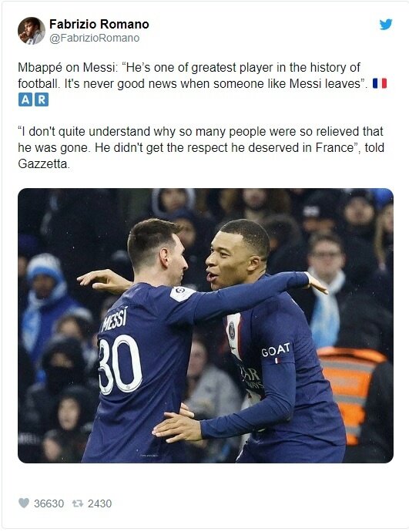Click the 36630 likes count
Image resolution: width=409 pixels, height=532 pixels.
click(49, 503)
